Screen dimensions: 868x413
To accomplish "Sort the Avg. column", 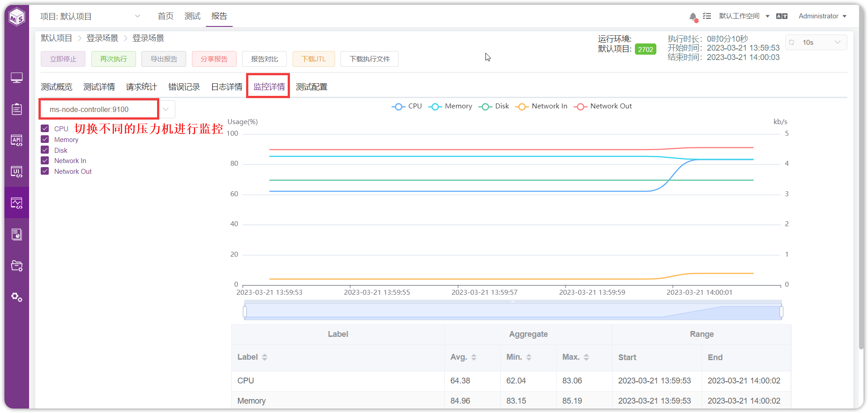I will 474,357.
